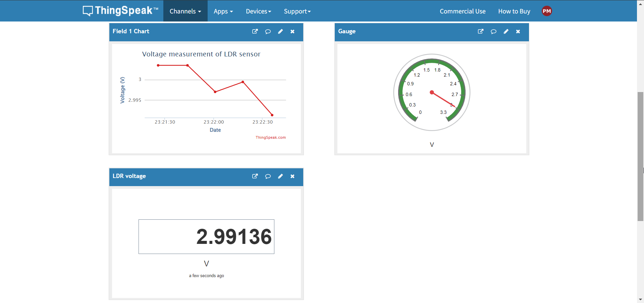
Task: Click the 0.9 gauge scale label
Action: tap(411, 84)
